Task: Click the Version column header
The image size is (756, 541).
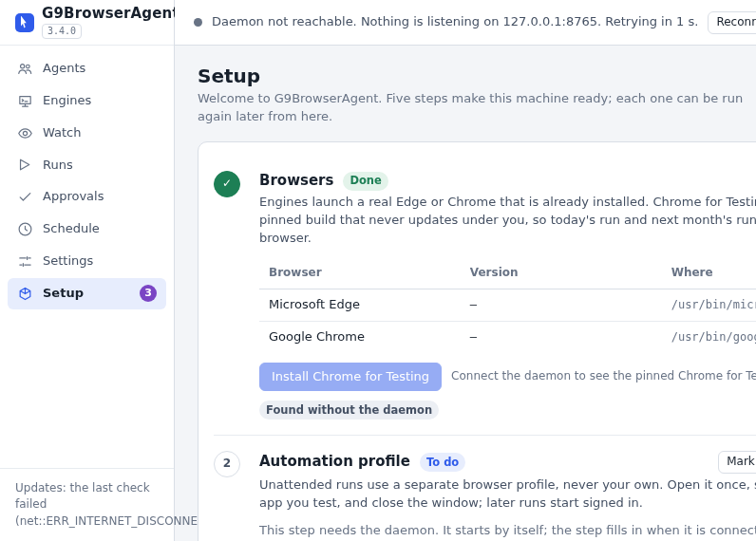Action: 494,272
